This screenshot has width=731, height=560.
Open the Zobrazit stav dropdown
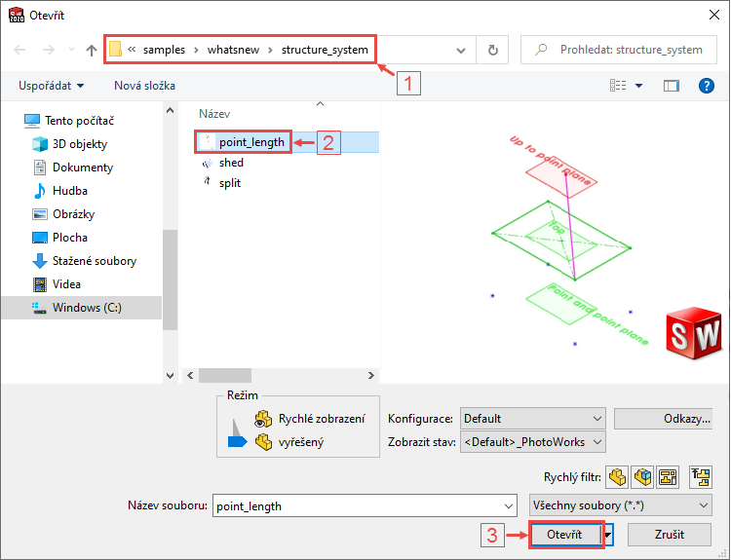coord(532,442)
